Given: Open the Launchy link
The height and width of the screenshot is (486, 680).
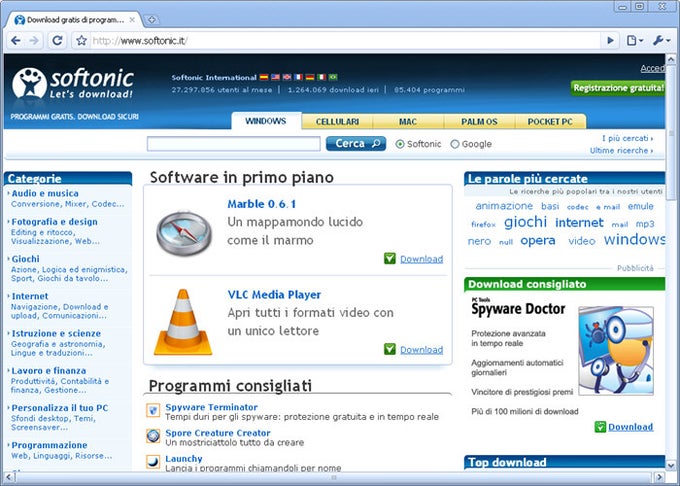Looking at the screenshot, I should [184, 458].
